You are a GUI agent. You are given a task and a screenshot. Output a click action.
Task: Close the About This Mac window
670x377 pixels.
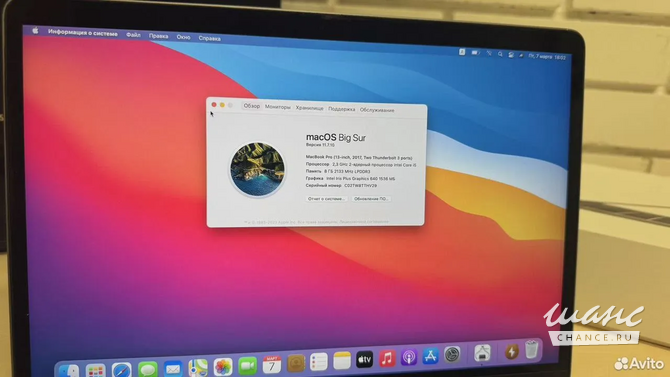[214, 105]
